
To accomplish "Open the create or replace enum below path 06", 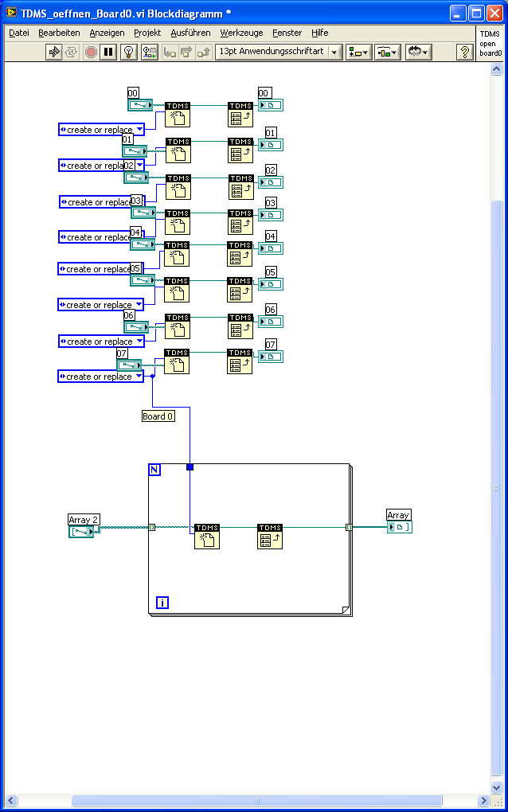I will pyautogui.click(x=101, y=342).
